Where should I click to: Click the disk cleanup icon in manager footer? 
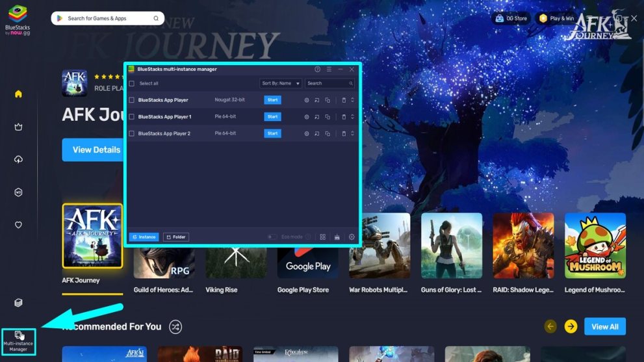pyautogui.click(x=337, y=237)
